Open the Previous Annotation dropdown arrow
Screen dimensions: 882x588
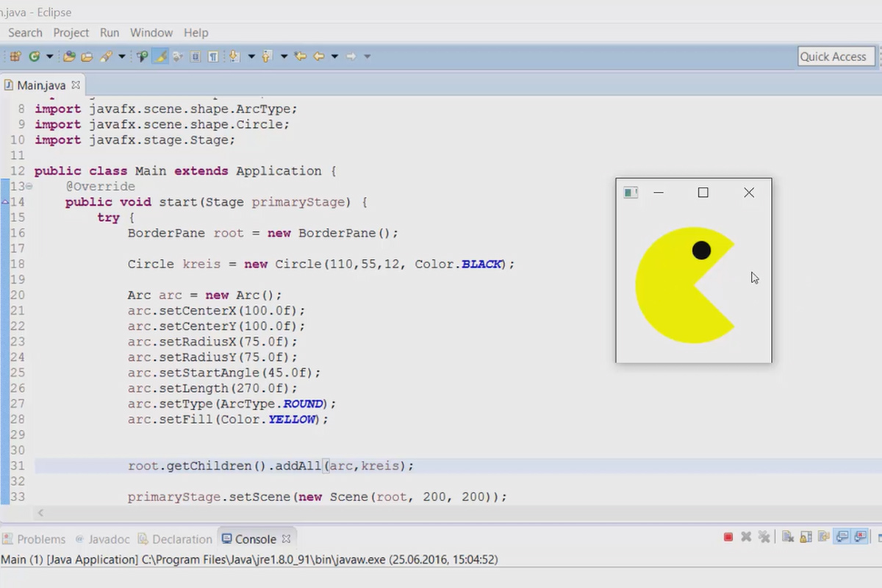(x=284, y=57)
